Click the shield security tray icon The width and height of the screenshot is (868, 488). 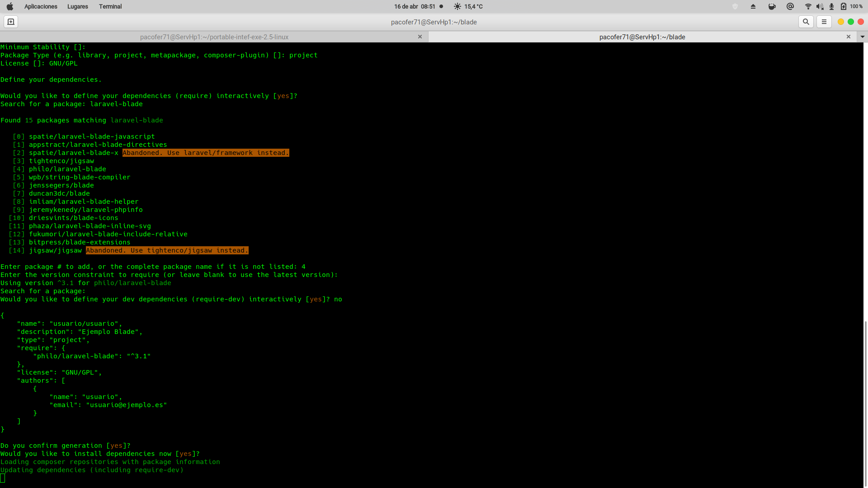pos(735,6)
